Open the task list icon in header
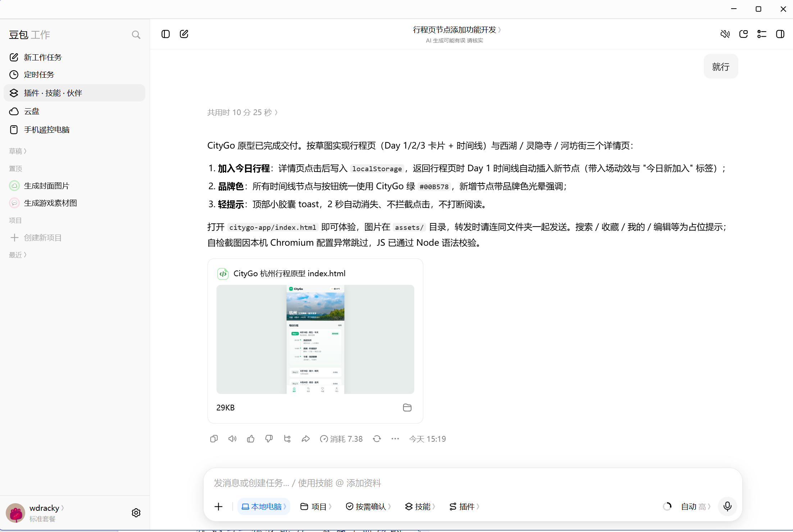 (762, 34)
